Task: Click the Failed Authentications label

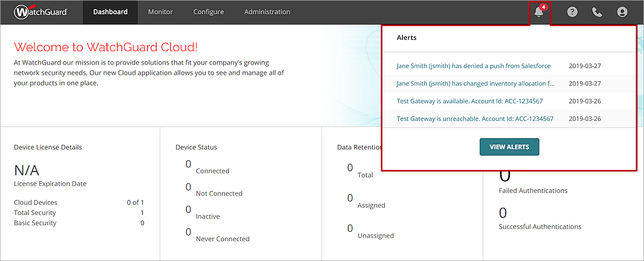Action: pyautogui.click(x=533, y=191)
